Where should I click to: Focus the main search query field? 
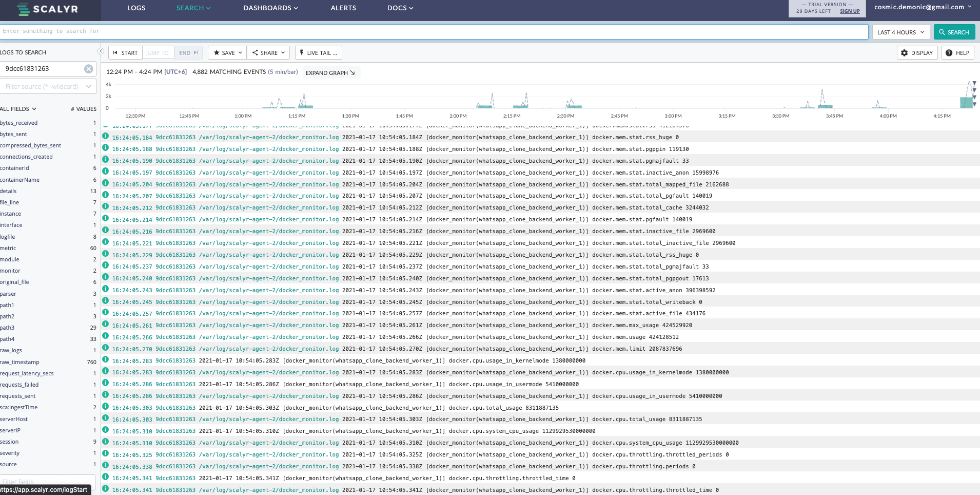click(434, 32)
